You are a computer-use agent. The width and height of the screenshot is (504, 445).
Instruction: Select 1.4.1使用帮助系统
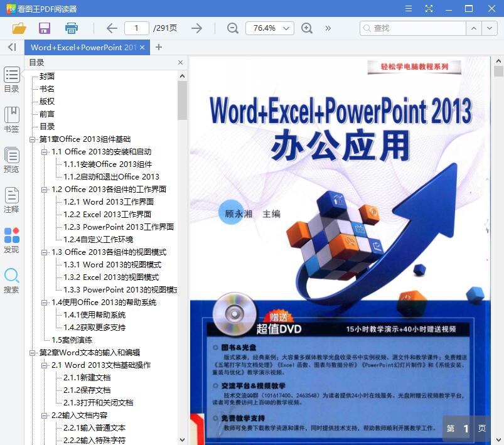(x=95, y=314)
